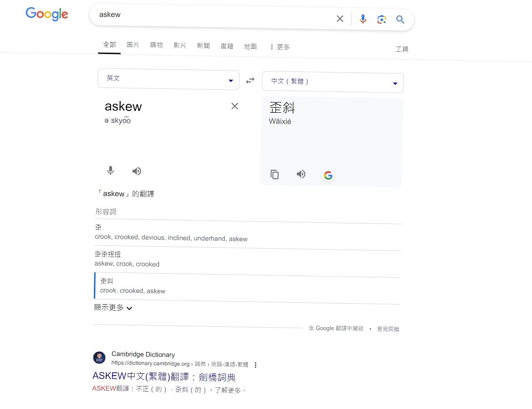Switch to the 新聞 tab

(203, 46)
